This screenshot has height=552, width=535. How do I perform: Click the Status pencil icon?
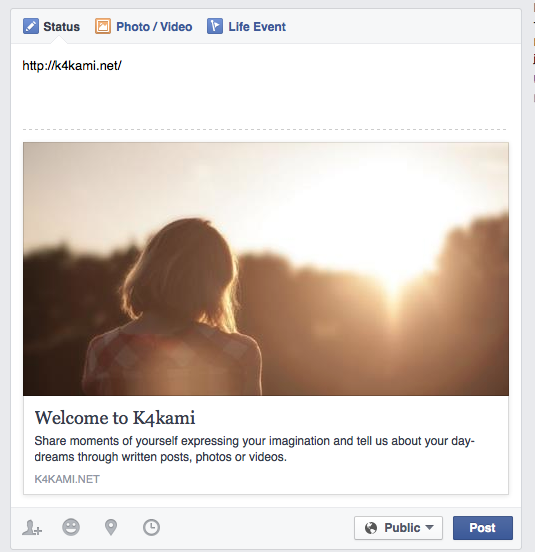click(31, 26)
